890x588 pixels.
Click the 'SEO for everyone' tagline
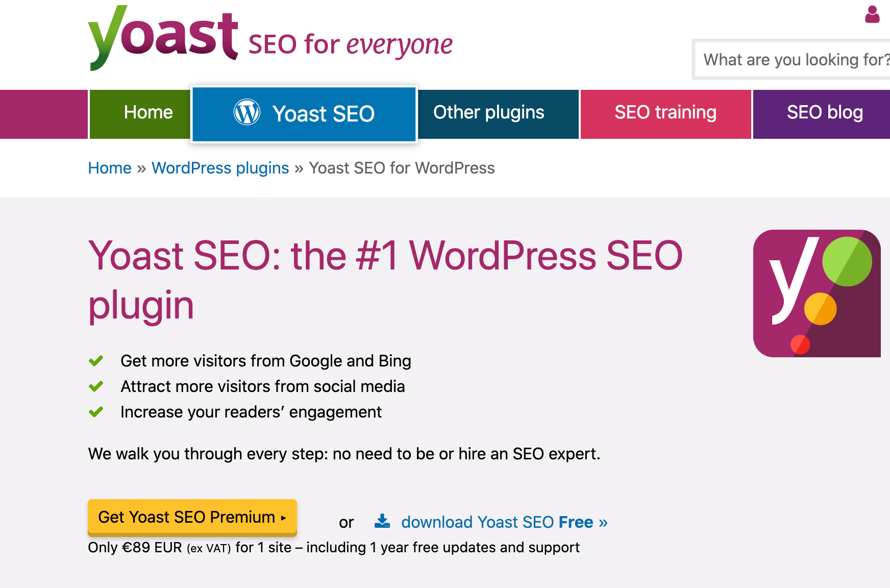click(x=351, y=44)
